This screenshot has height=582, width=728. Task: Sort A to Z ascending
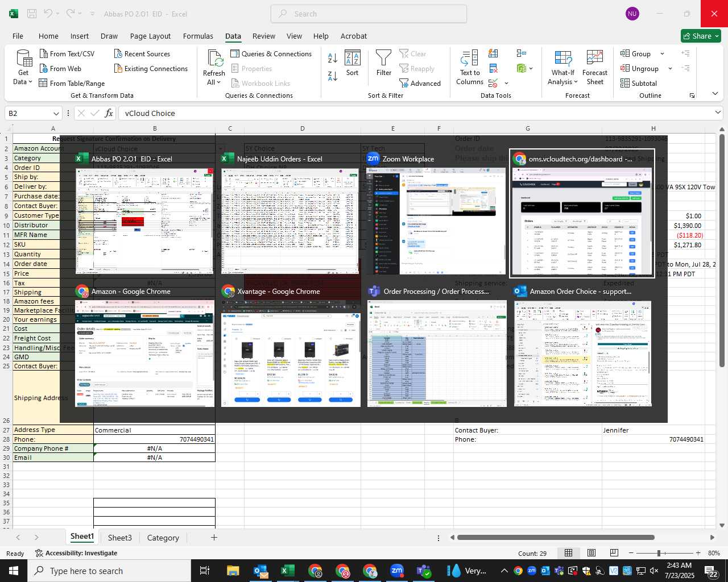[333, 58]
